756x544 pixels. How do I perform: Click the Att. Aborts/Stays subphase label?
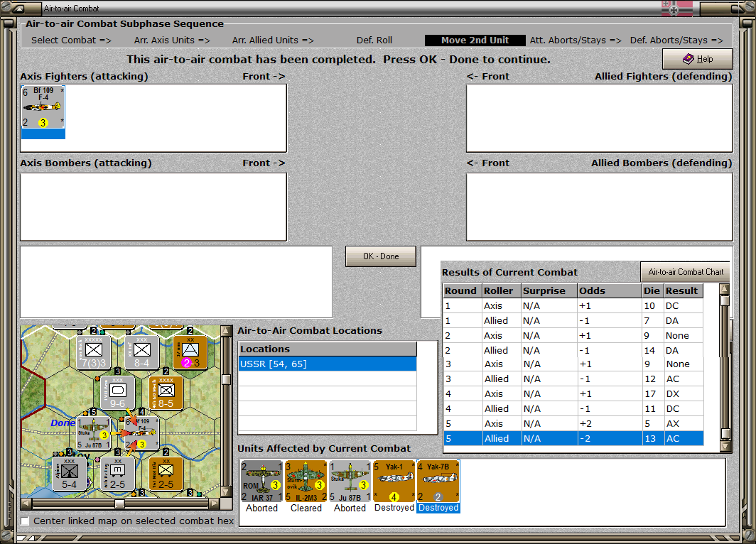pos(576,40)
